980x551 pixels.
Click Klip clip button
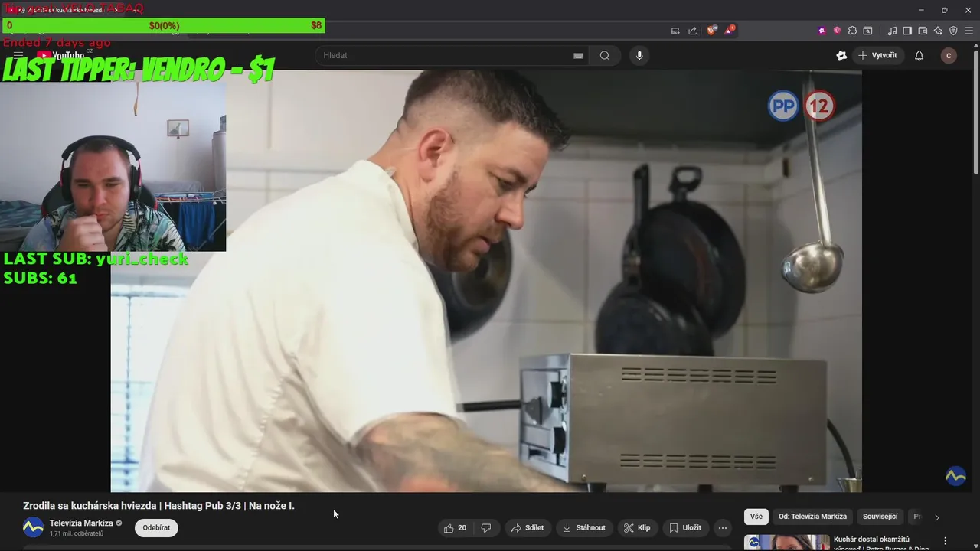point(637,528)
